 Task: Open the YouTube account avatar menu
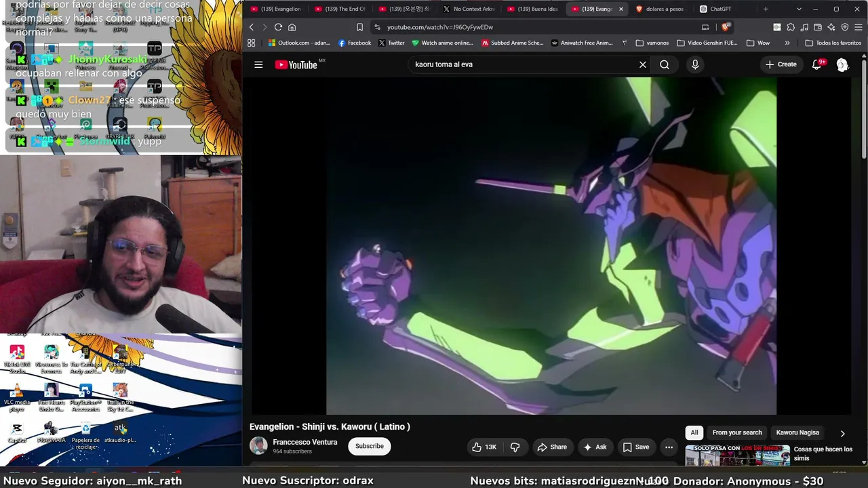[842, 64]
